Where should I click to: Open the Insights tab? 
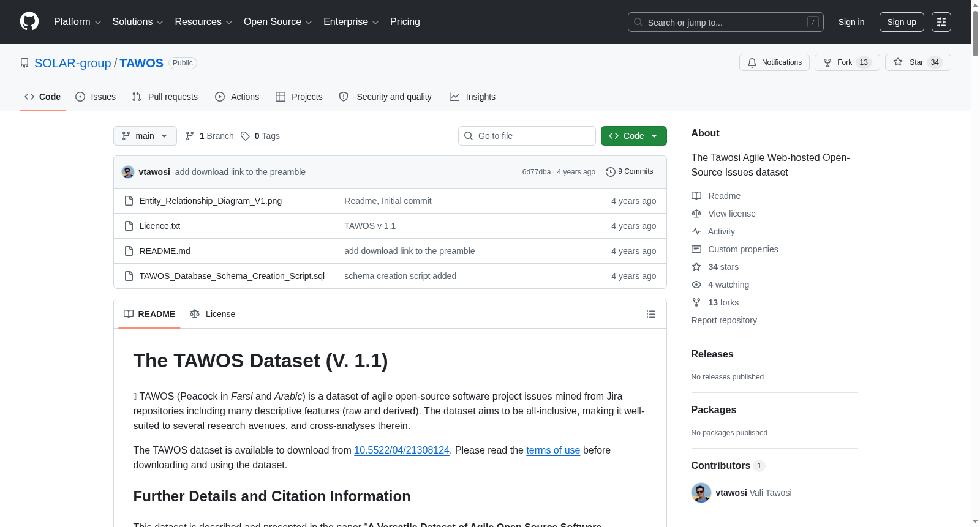(472, 97)
